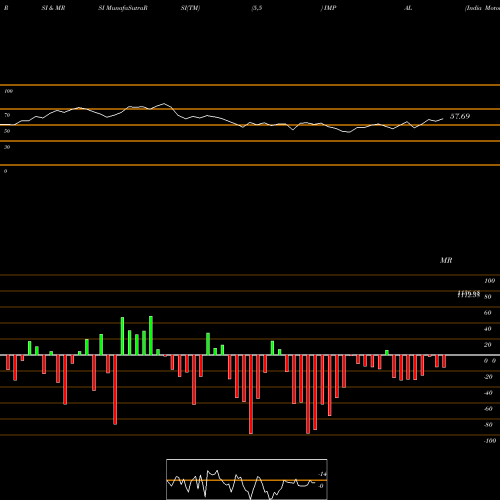The width and height of the screenshot is (500, 500).
Task: Click the RSI axis label 70
Action: pyautogui.click(x=7, y=115)
